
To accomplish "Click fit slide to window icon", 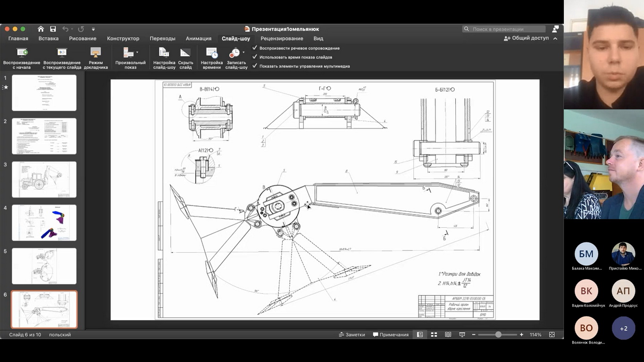I will click(x=552, y=335).
